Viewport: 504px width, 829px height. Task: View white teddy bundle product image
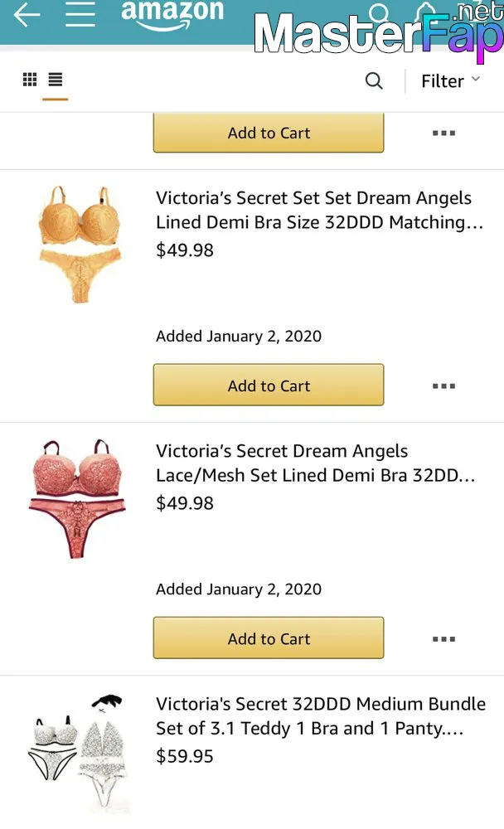(77, 754)
